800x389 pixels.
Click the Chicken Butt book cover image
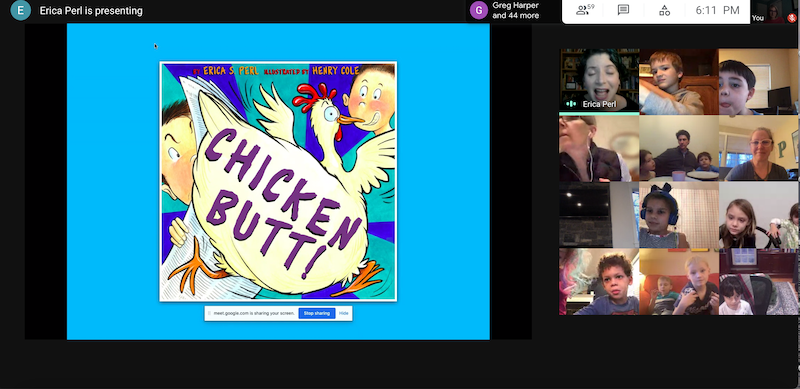coord(278,181)
